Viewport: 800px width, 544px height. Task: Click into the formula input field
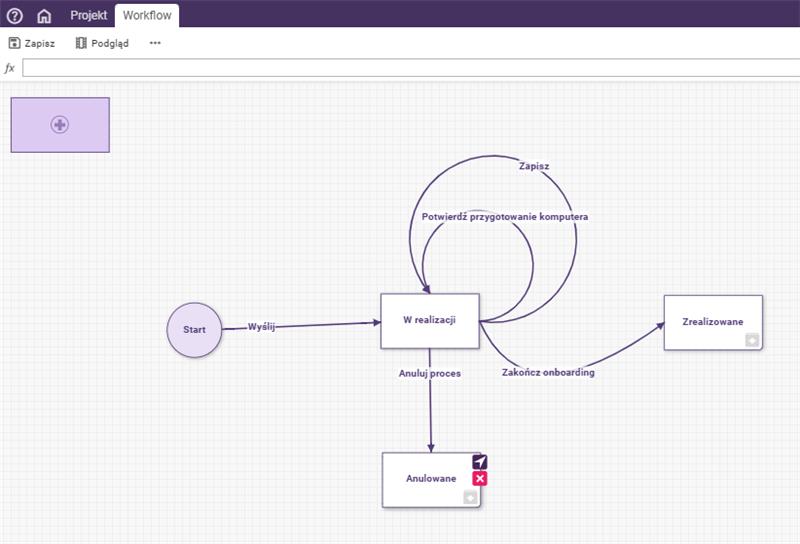pos(410,68)
